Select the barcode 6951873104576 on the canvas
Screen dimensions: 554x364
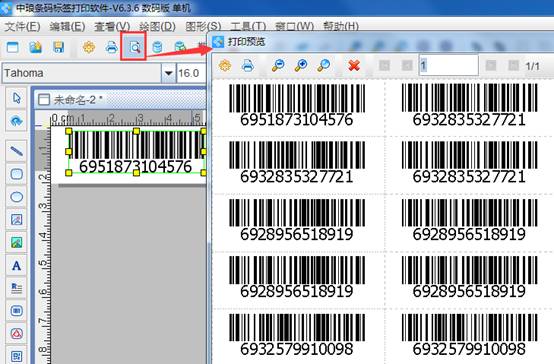click(136, 152)
